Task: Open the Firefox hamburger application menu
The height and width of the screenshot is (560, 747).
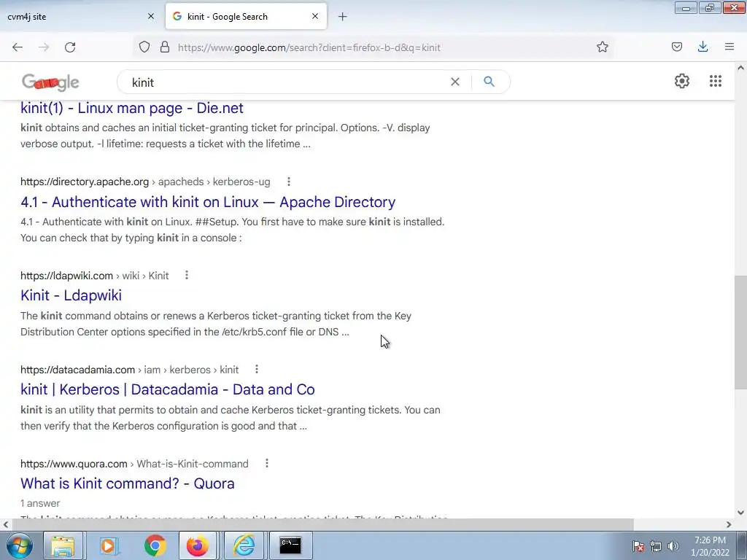Action: click(x=729, y=47)
